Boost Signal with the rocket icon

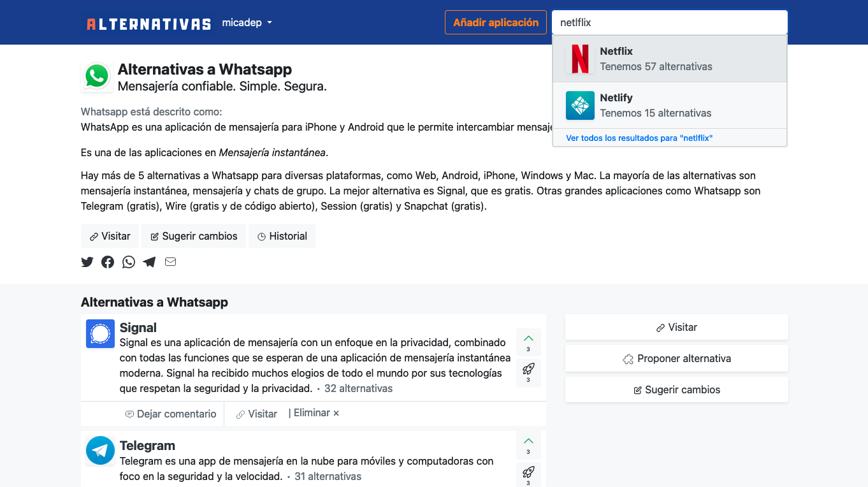click(528, 372)
